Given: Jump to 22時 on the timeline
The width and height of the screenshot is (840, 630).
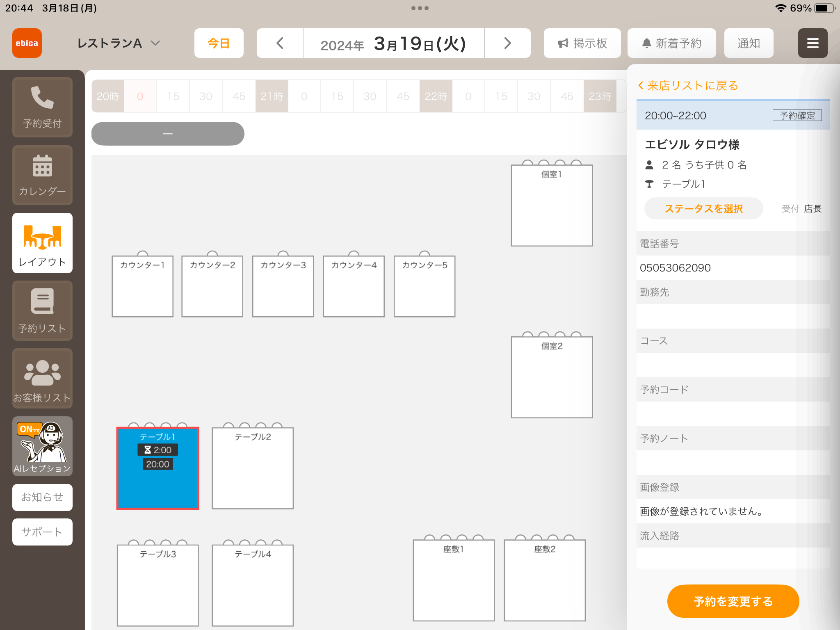Looking at the screenshot, I should point(436,96).
